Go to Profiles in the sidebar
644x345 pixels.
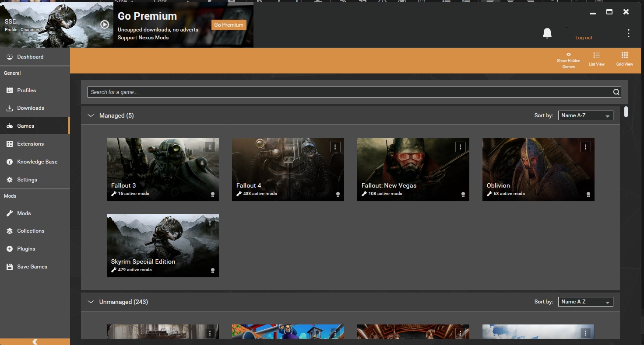(x=35, y=91)
